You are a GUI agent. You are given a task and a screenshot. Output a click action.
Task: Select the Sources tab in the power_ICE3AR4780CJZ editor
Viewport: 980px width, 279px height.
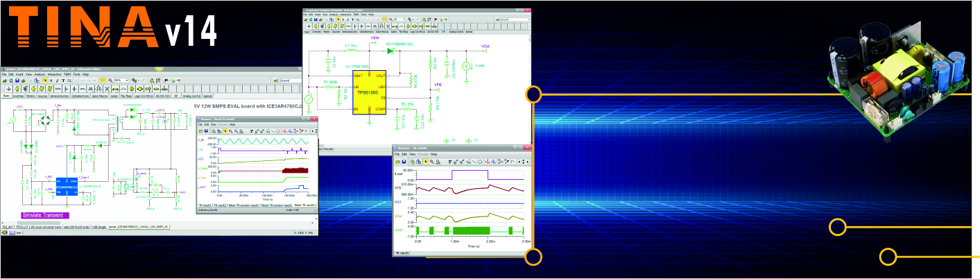coord(42,96)
